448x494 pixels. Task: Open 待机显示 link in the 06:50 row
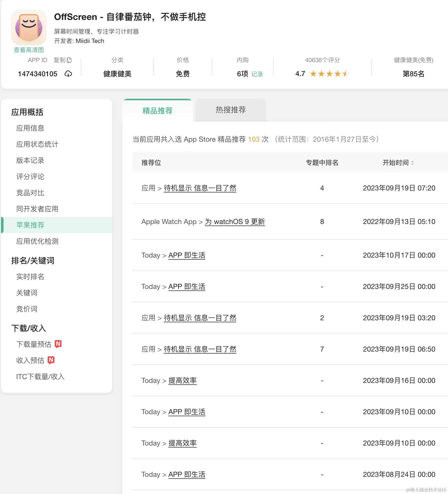click(x=200, y=349)
